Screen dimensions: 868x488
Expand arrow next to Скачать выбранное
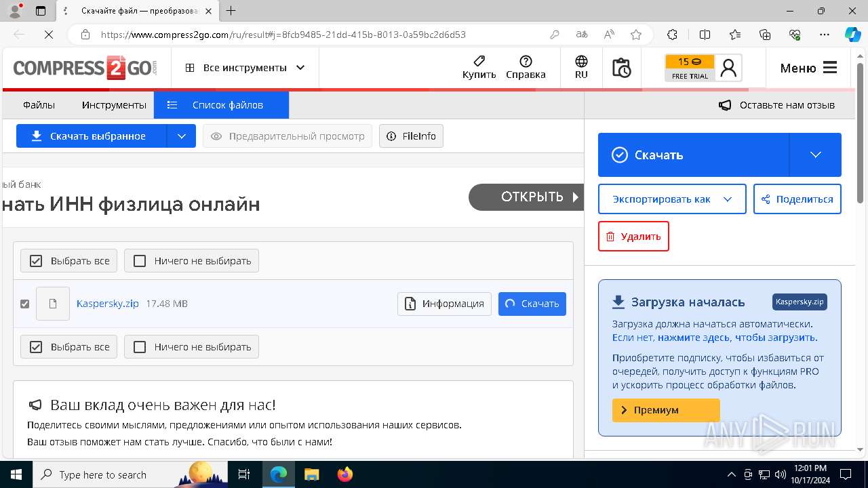(182, 136)
